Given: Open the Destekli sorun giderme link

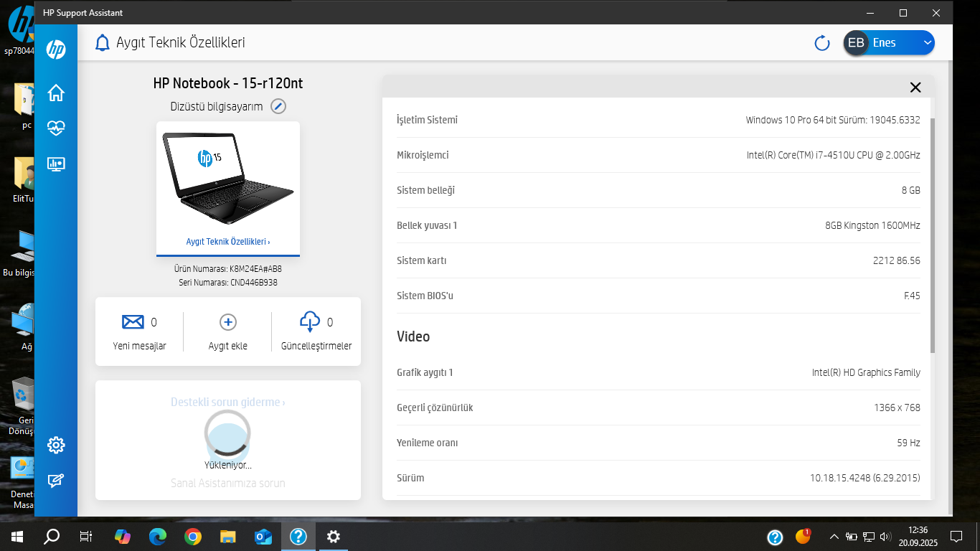Looking at the screenshot, I should [227, 402].
